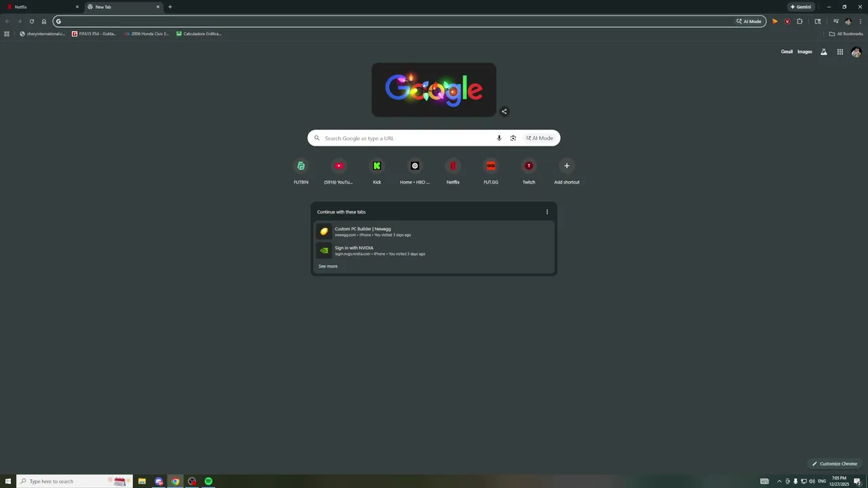Click See more tabs
The image size is (868, 488).
pyautogui.click(x=328, y=266)
